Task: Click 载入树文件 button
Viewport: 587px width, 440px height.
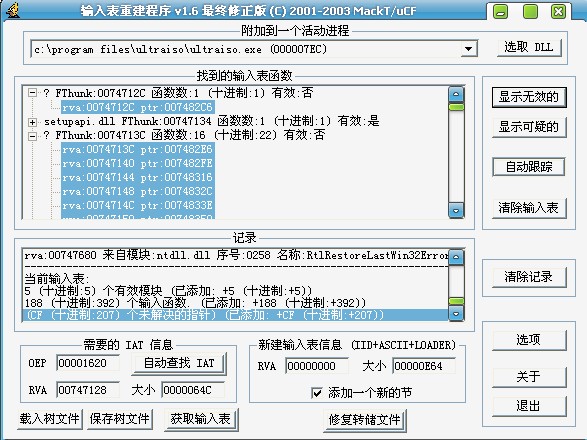Action: click(x=50, y=419)
